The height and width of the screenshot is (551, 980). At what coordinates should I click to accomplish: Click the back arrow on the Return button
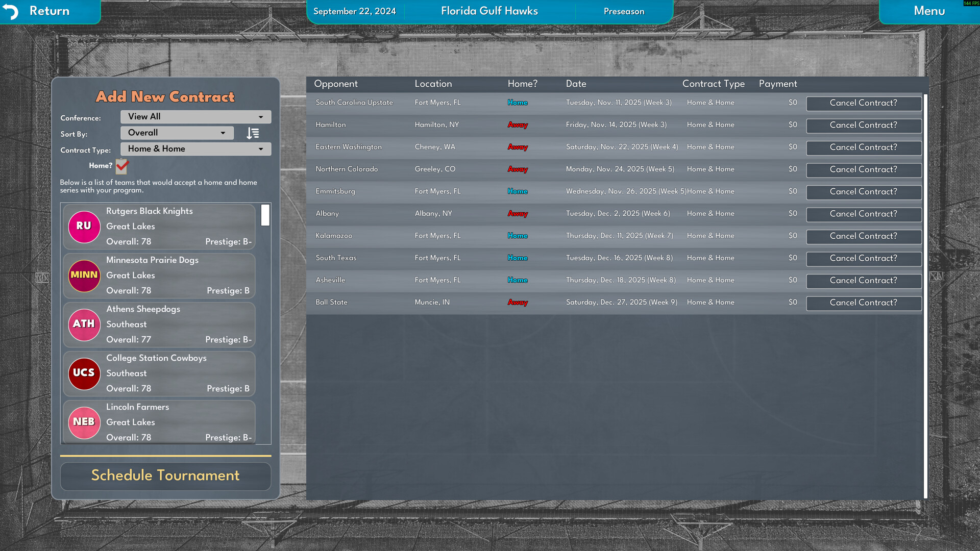tap(11, 10)
